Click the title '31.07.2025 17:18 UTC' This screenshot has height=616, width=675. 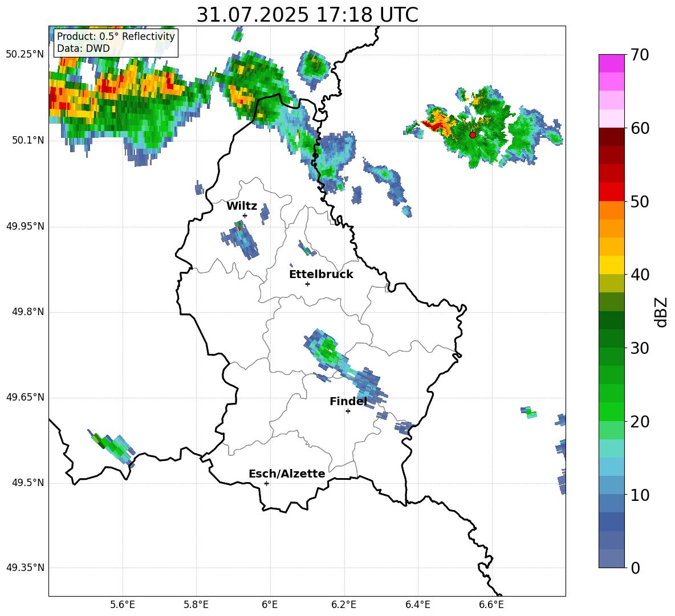[x=307, y=15]
